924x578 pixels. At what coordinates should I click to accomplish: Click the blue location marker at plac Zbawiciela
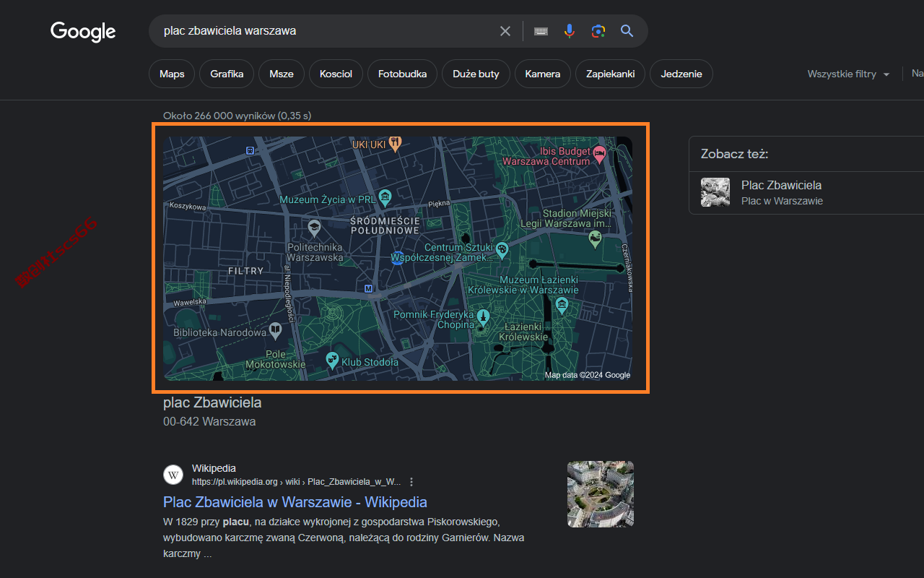pos(397,258)
